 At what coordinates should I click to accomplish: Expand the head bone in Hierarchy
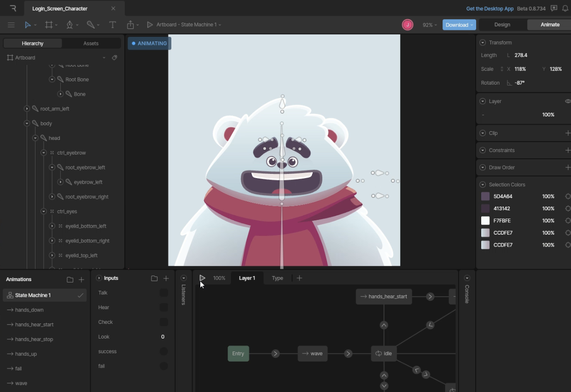(x=35, y=138)
